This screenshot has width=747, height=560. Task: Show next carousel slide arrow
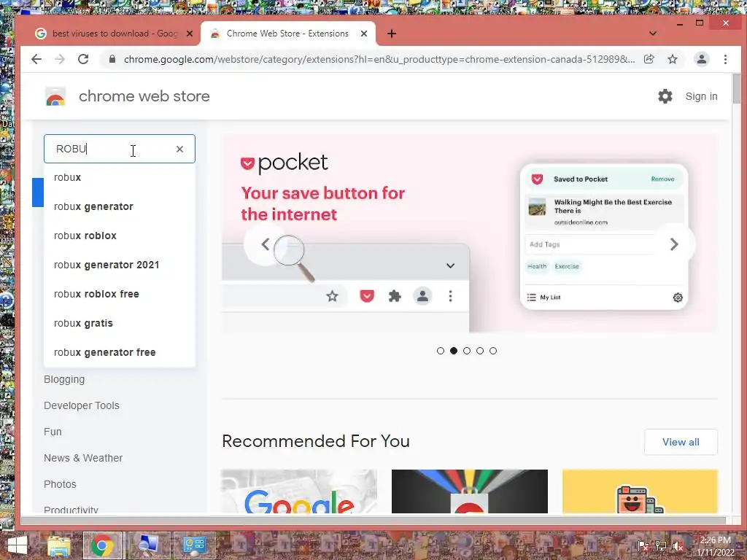(x=673, y=244)
